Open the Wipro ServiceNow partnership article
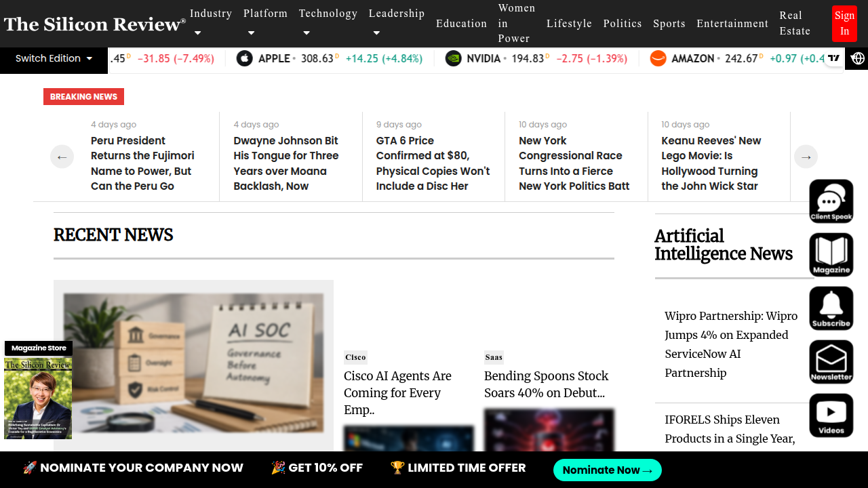The image size is (868, 488). (732, 344)
